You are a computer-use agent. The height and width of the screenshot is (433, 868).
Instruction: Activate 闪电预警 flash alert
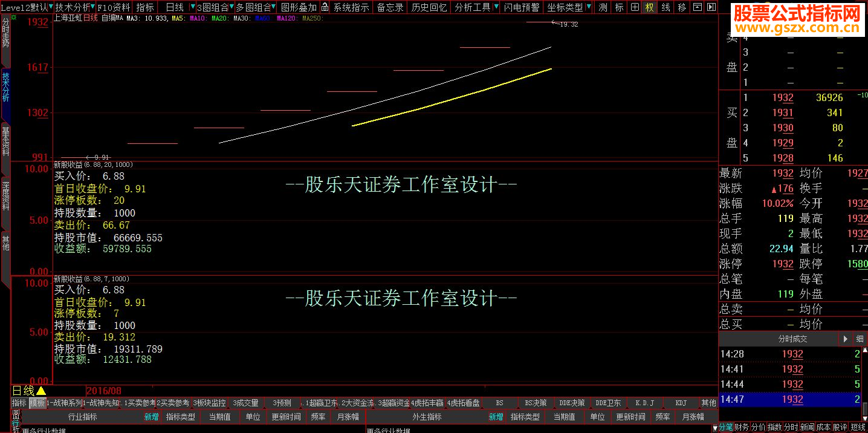520,6
